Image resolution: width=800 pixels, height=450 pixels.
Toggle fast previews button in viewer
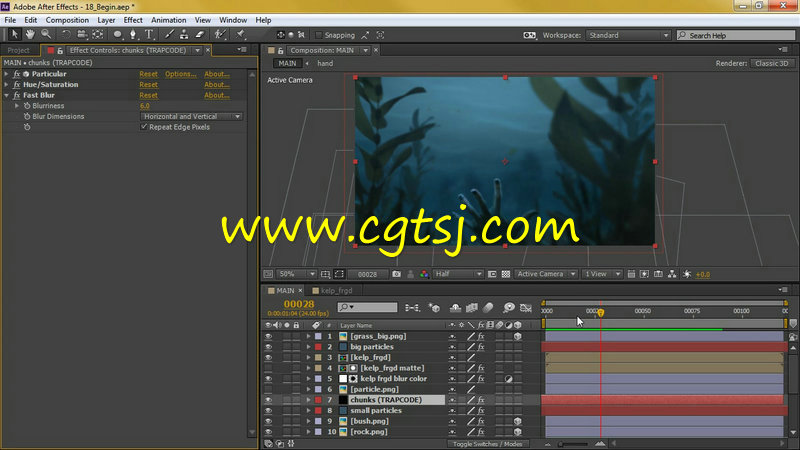[644, 274]
